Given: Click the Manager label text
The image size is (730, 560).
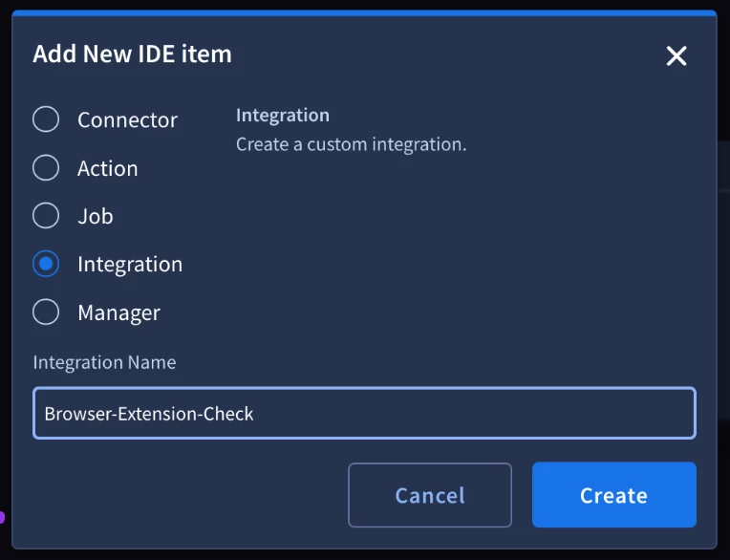Looking at the screenshot, I should point(118,312).
